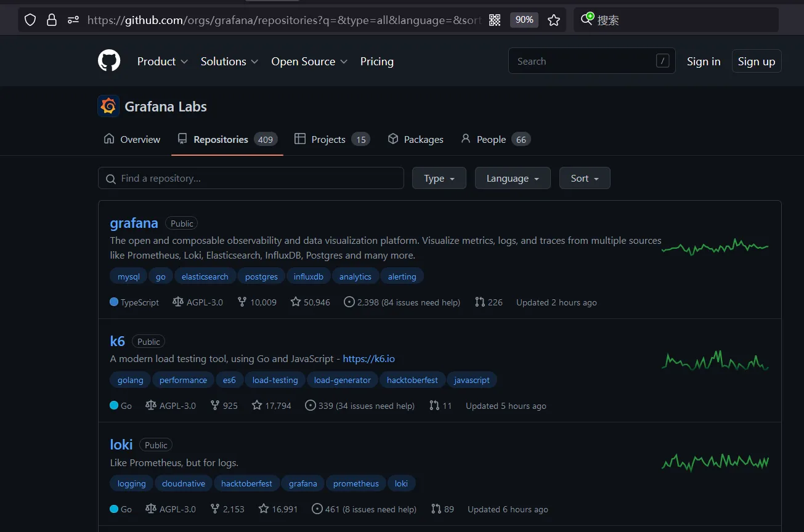Click the browser URL address bar
The height and width of the screenshot is (532, 804).
click(x=283, y=20)
